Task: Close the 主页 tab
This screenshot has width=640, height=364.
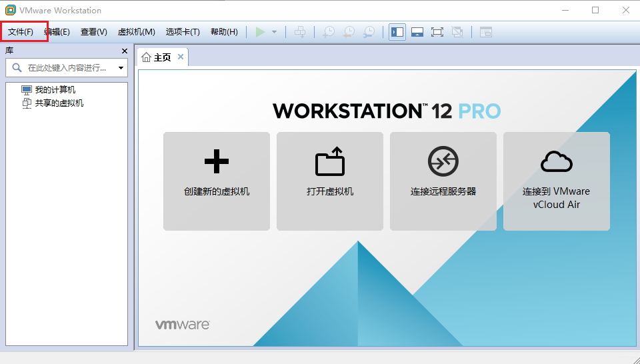Action: point(181,57)
